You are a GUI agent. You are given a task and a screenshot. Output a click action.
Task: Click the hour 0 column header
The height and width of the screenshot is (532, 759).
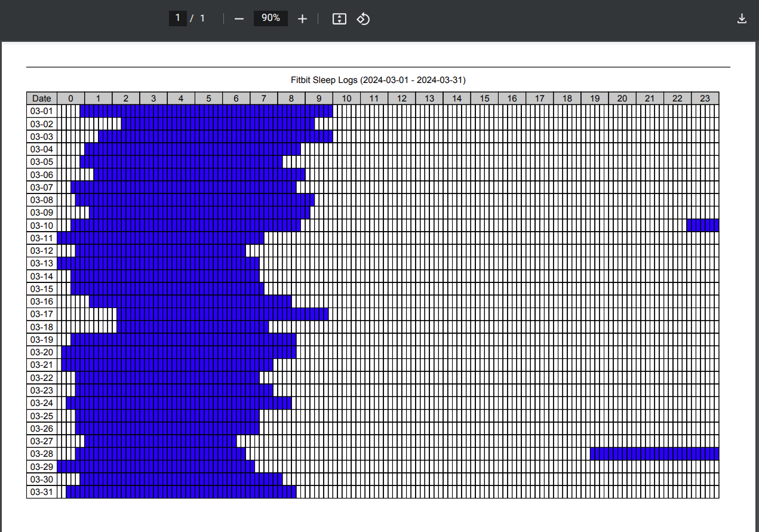pyautogui.click(x=70, y=98)
